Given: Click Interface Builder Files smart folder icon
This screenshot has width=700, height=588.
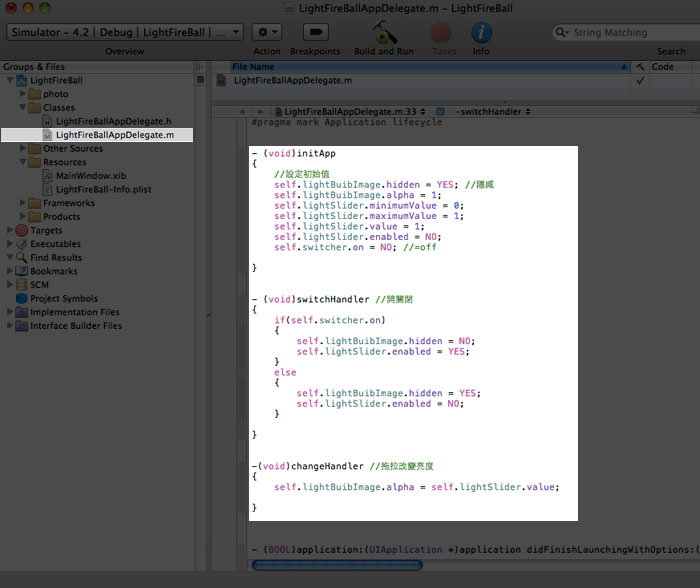Looking at the screenshot, I should pos(21,326).
